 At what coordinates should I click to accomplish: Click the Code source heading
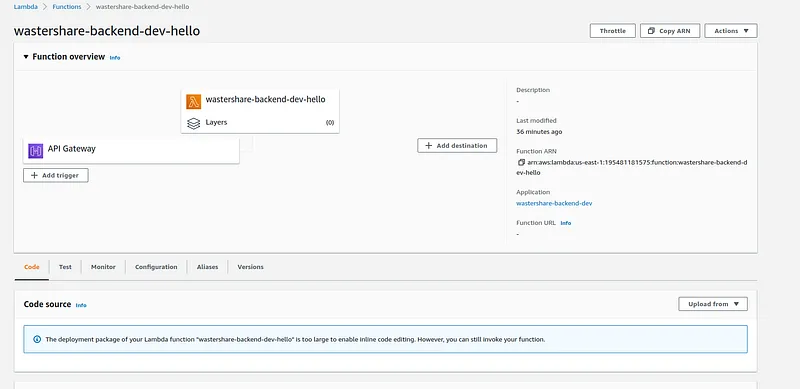(47, 304)
